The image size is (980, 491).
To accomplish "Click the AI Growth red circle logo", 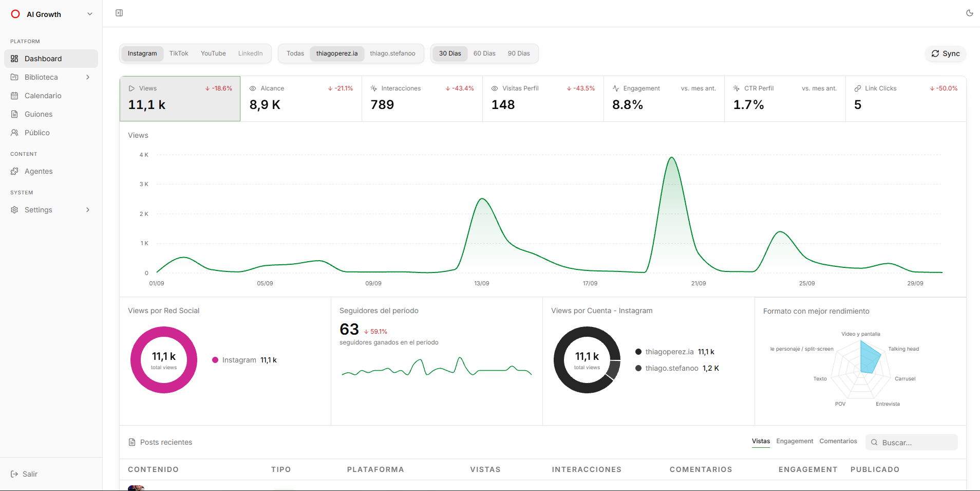I will click(15, 14).
